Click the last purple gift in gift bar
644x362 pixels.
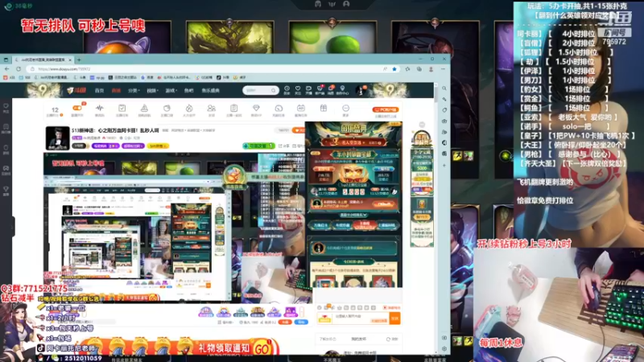[291, 312]
